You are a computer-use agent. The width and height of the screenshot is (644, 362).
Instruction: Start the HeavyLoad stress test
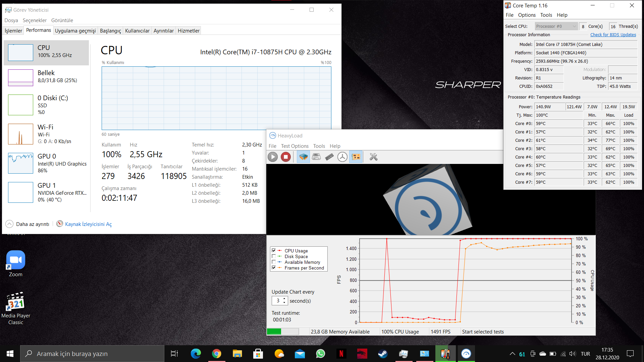coord(273,157)
